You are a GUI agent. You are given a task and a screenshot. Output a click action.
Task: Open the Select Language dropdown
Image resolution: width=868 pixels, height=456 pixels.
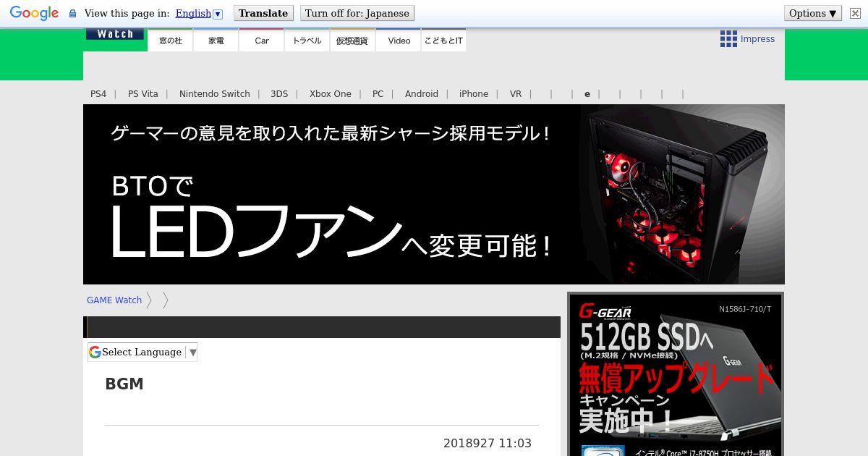point(142,352)
